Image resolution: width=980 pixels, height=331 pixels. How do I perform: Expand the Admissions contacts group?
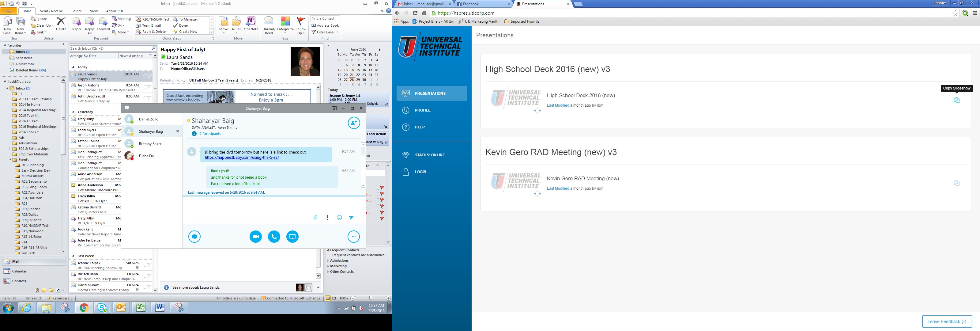tap(328, 261)
